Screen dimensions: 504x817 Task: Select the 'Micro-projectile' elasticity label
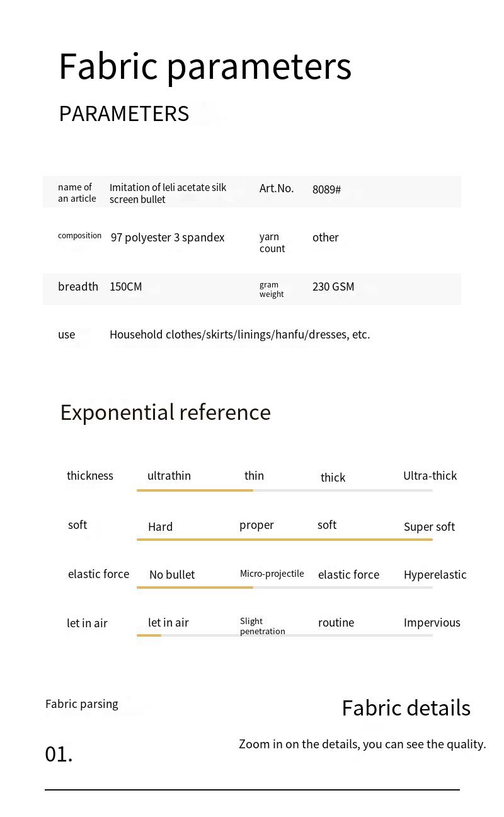pos(272,574)
